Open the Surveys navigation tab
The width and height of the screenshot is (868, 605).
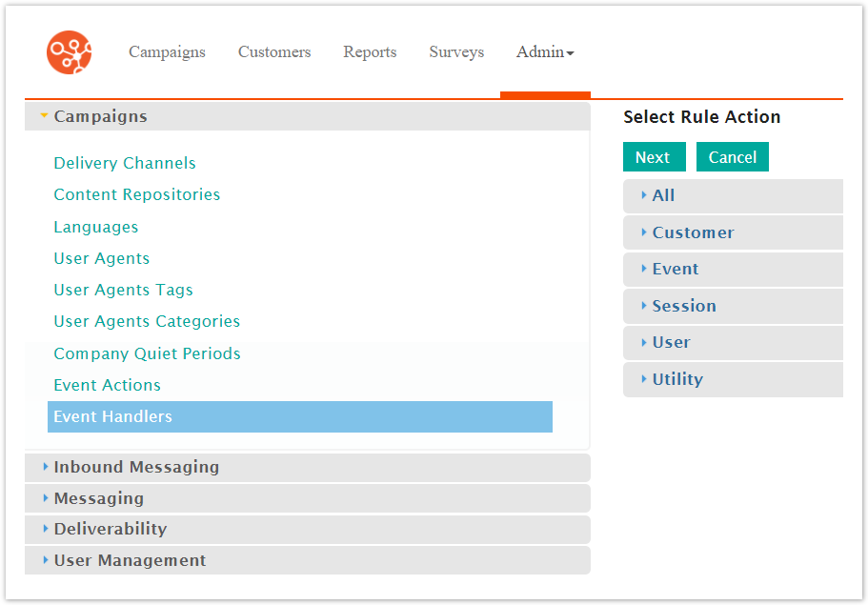pyautogui.click(x=456, y=52)
